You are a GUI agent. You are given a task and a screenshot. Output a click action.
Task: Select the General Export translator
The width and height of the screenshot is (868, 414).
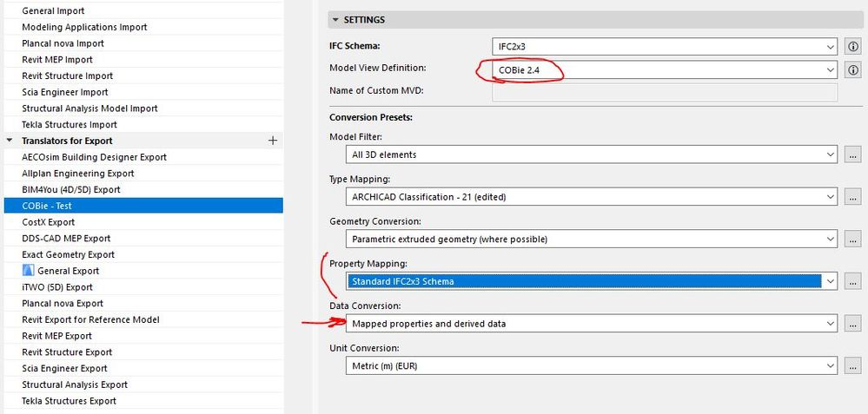click(x=68, y=271)
